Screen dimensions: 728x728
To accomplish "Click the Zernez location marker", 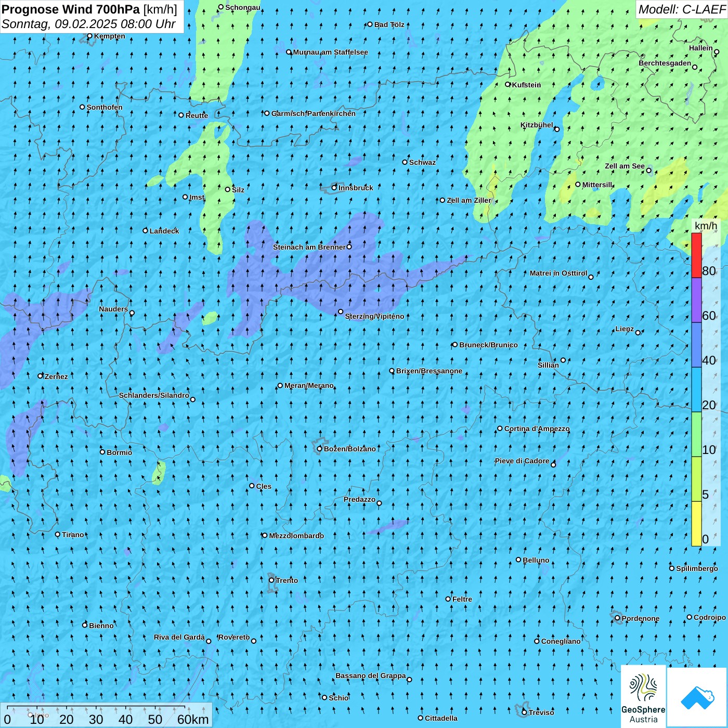I will pyautogui.click(x=40, y=375).
